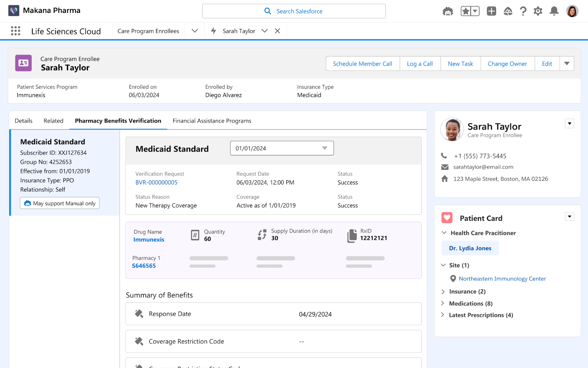
Task: Click the Makana Pharma logo icon
Action: [x=14, y=10]
